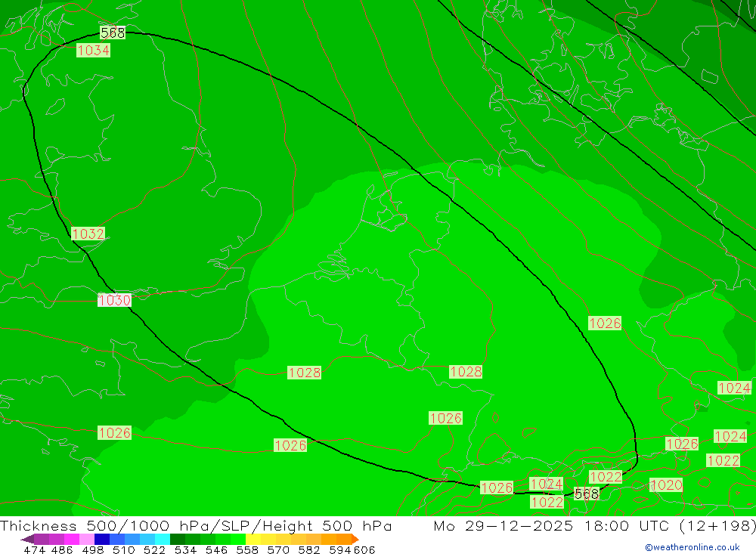Click the 570 legend value
This screenshot has width=756, height=554.
tap(278, 550)
